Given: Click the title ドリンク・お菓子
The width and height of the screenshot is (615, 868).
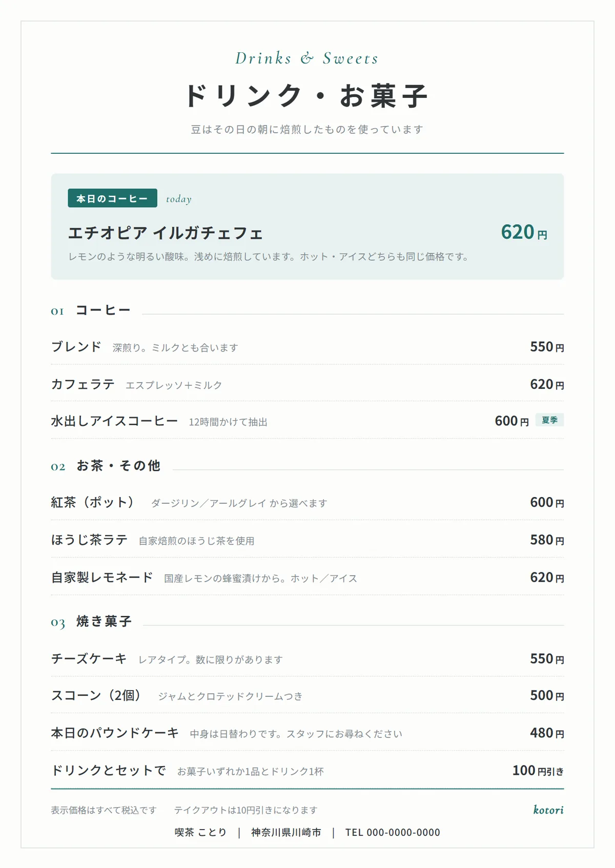Looking at the screenshot, I should [x=307, y=96].
